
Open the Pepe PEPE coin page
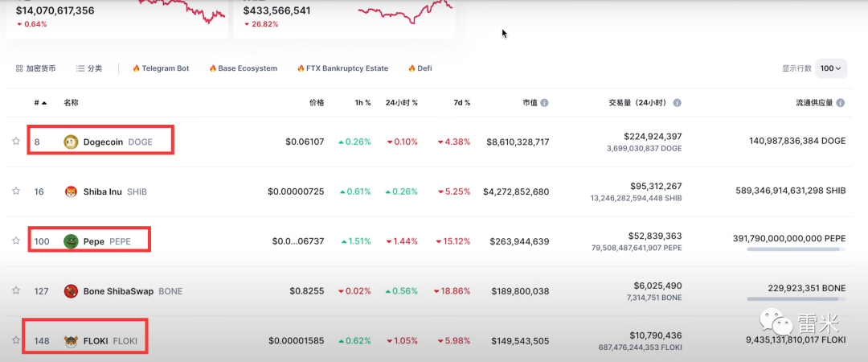point(108,241)
